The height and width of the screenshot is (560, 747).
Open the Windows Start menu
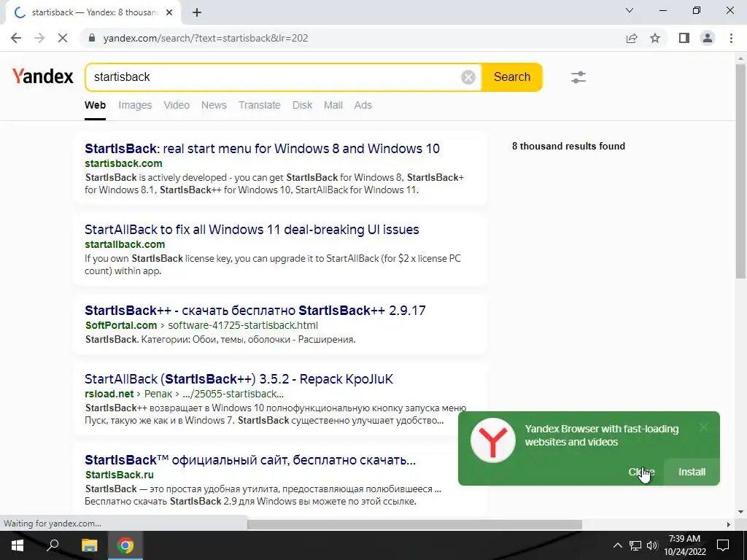tap(18, 545)
